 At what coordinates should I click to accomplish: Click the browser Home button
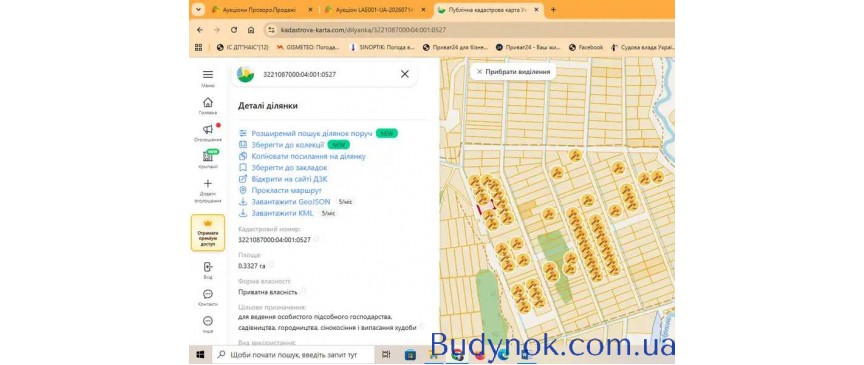tap(251, 30)
